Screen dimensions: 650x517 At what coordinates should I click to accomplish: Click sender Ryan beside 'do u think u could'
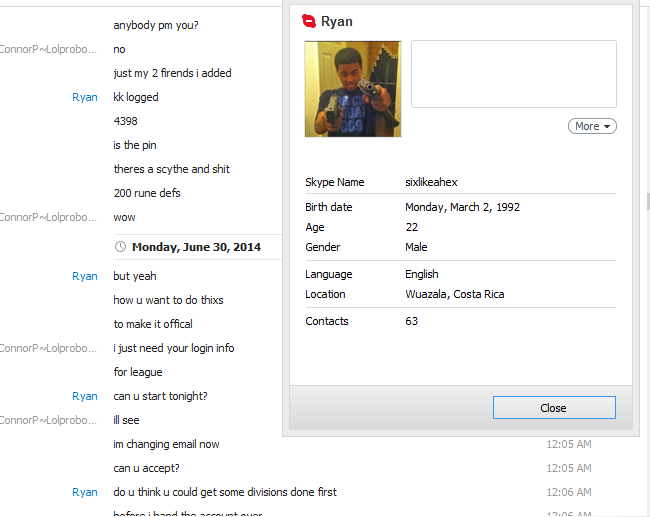click(x=85, y=492)
